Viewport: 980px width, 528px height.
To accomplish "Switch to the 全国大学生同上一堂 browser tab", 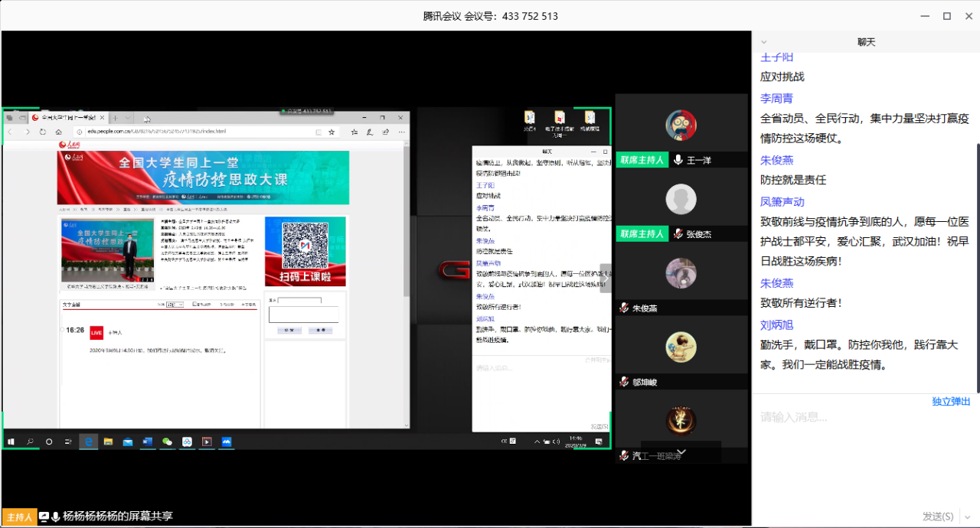I will pos(65,117).
